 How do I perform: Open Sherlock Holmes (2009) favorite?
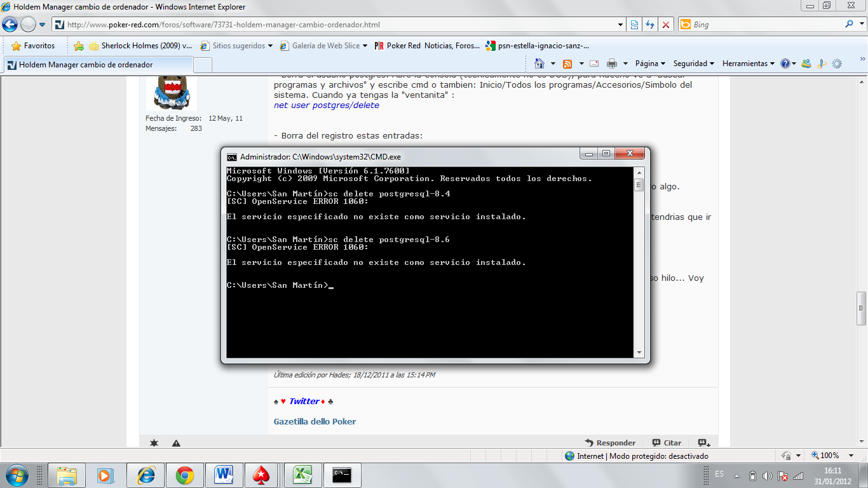(140, 46)
